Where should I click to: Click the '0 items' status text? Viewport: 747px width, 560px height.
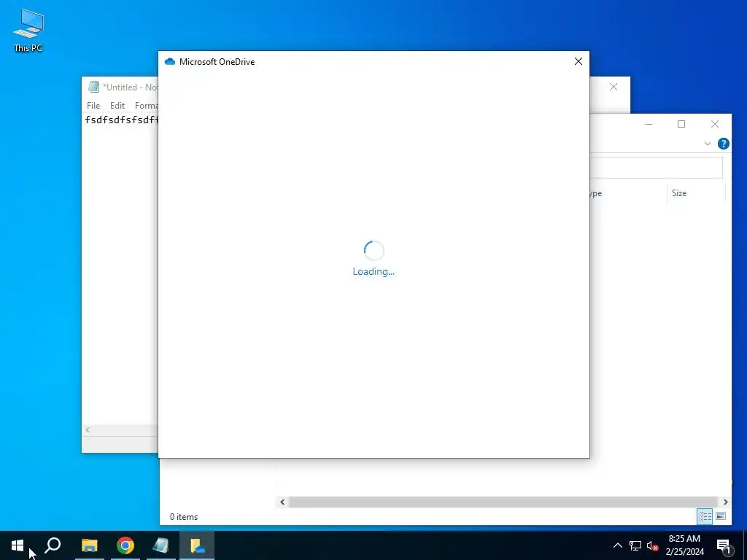point(184,517)
